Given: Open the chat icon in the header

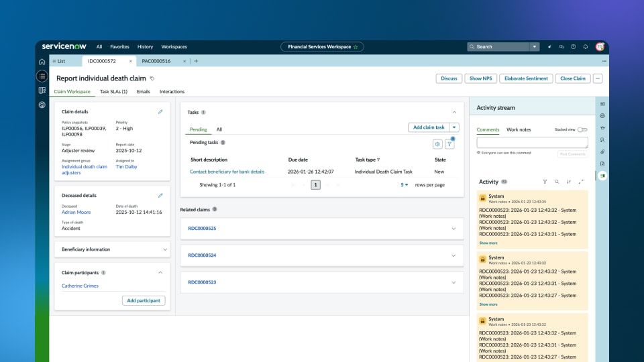Looking at the screenshot, I should [x=561, y=47].
